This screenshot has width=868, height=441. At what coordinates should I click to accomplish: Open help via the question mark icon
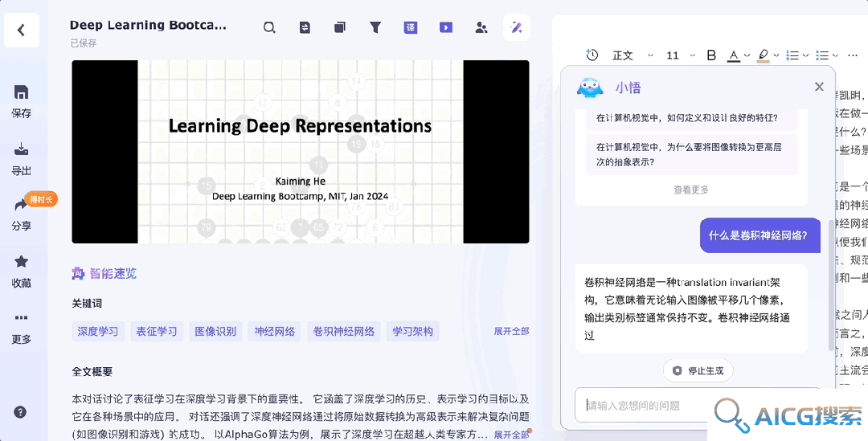20,412
